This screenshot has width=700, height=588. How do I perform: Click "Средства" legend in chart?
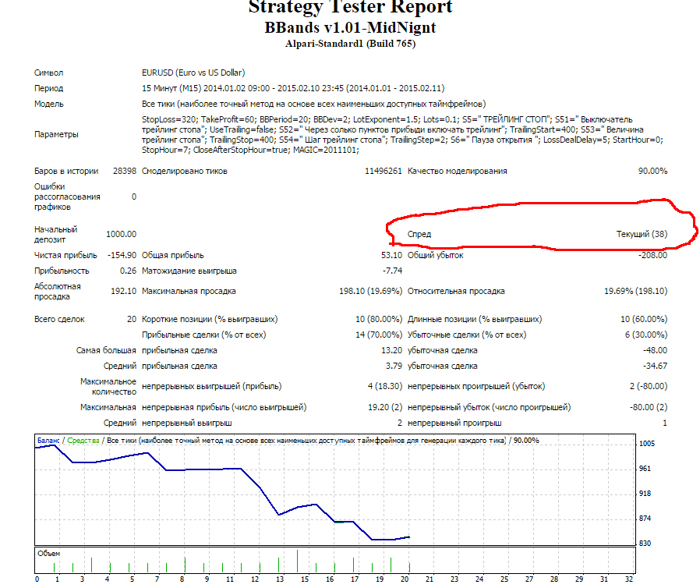pos(83,441)
